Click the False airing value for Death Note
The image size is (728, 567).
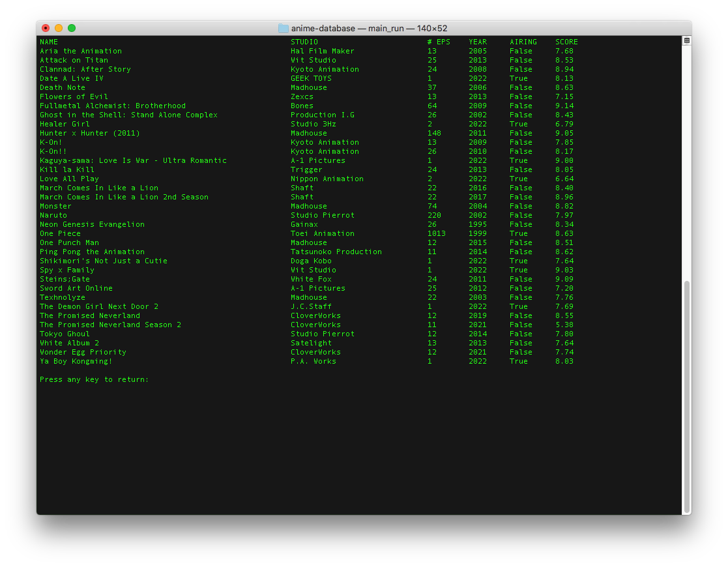521,87
